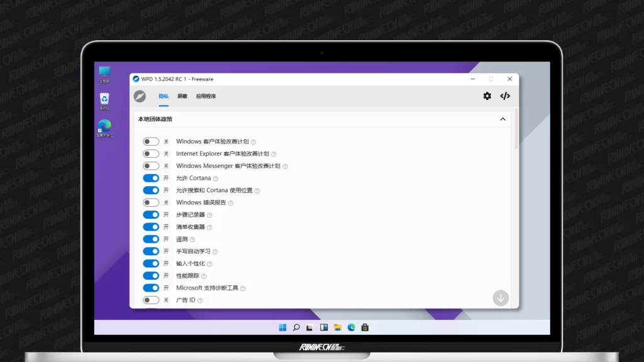This screenshot has width=644, height=362.
Task: Click the Windows Start button
Action: point(282,327)
